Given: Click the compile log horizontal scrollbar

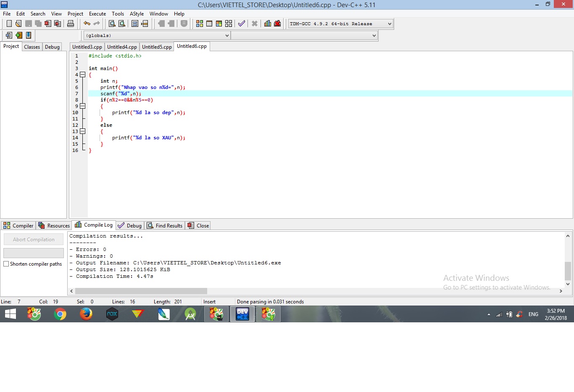Looking at the screenshot, I should 141,291.
